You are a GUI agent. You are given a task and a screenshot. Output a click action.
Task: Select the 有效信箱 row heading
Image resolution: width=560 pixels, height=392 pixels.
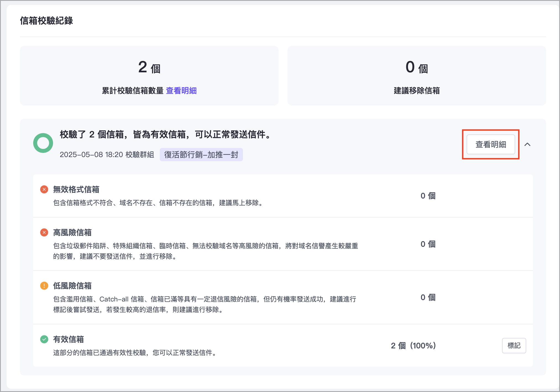tap(68, 339)
